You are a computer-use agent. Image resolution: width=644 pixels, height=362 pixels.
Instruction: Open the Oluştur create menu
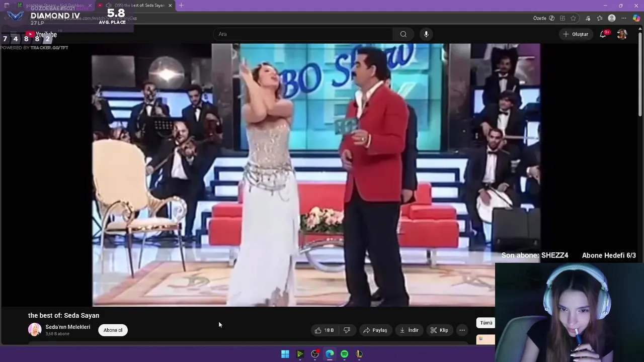coord(576,34)
